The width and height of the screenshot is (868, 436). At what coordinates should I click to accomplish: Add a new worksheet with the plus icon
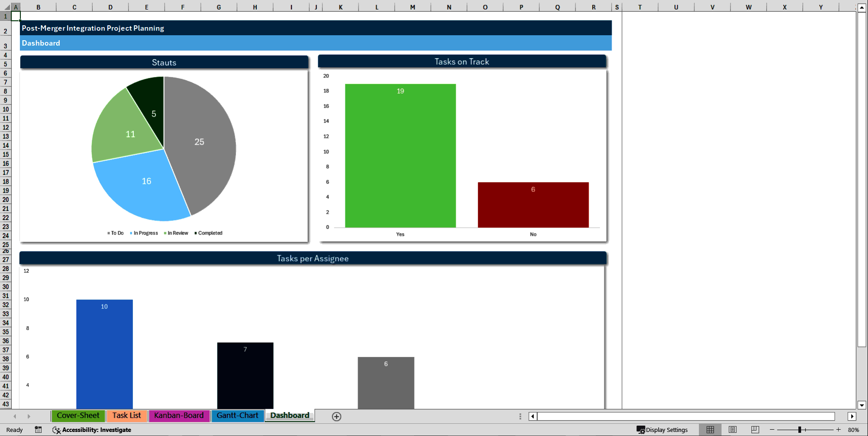[x=336, y=417]
